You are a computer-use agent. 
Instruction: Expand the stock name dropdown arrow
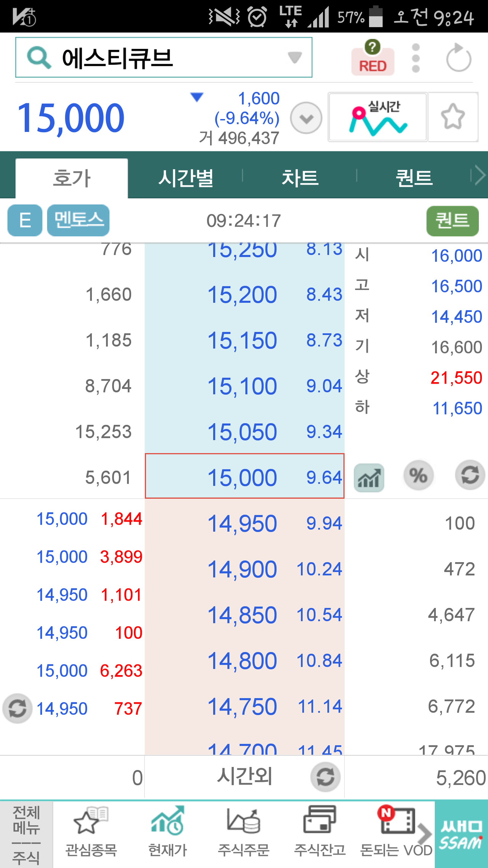pos(294,58)
